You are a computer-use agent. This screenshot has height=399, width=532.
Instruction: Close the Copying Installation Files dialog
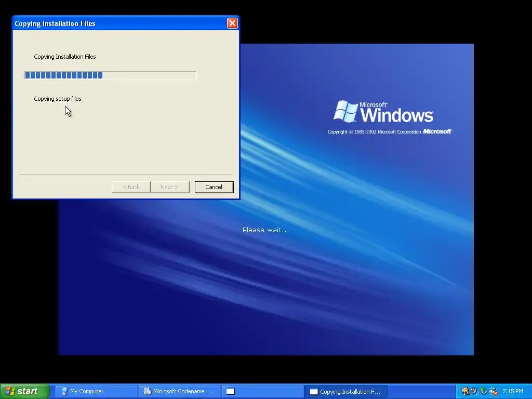point(232,23)
